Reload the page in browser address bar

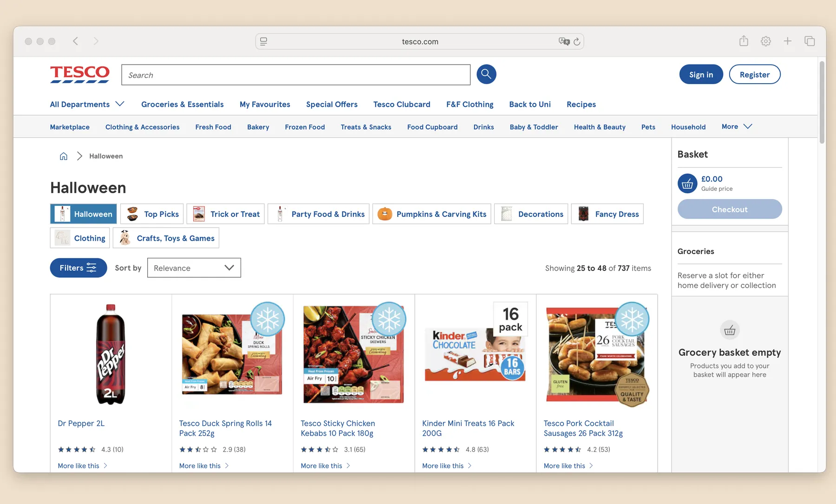[577, 41]
